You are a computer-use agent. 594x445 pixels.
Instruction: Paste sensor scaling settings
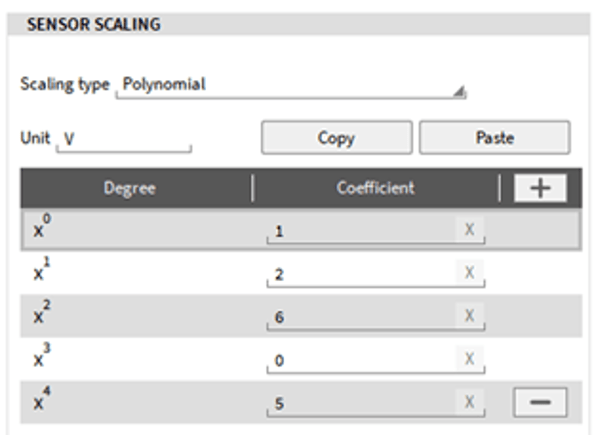(x=494, y=137)
